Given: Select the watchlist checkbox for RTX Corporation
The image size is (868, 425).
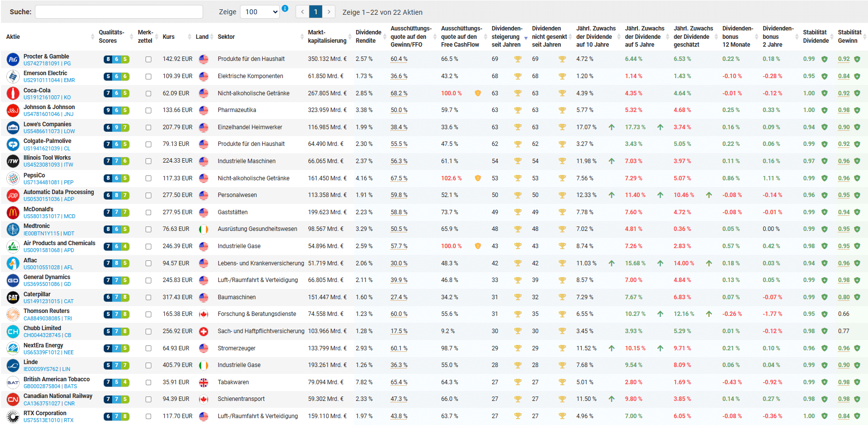Looking at the screenshot, I should click(149, 417).
